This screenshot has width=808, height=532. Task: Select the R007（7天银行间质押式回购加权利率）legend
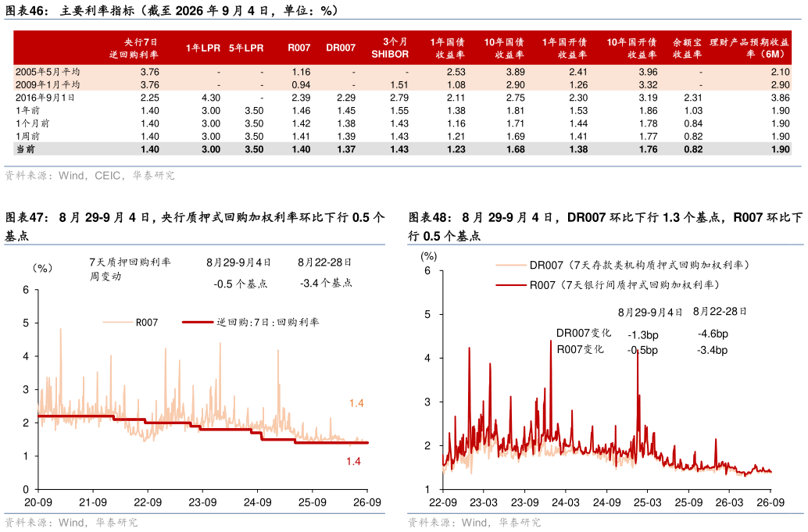pyautogui.click(x=607, y=285)
